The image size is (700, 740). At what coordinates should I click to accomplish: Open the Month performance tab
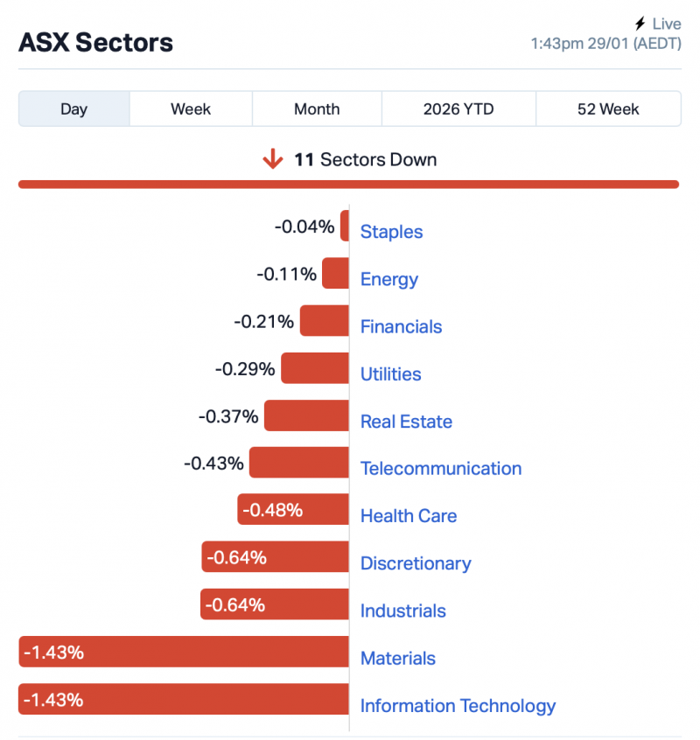coord(317,109)
